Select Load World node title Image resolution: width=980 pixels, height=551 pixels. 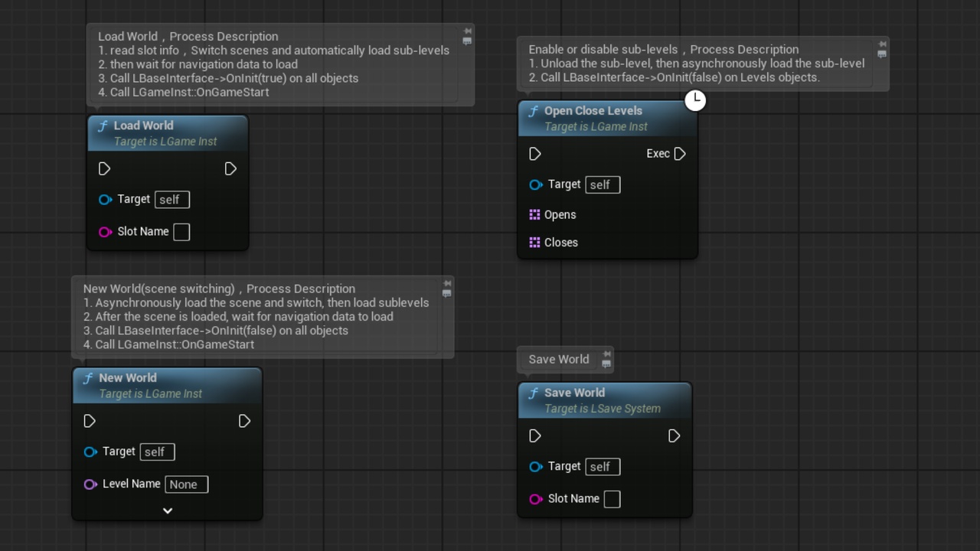143,126
